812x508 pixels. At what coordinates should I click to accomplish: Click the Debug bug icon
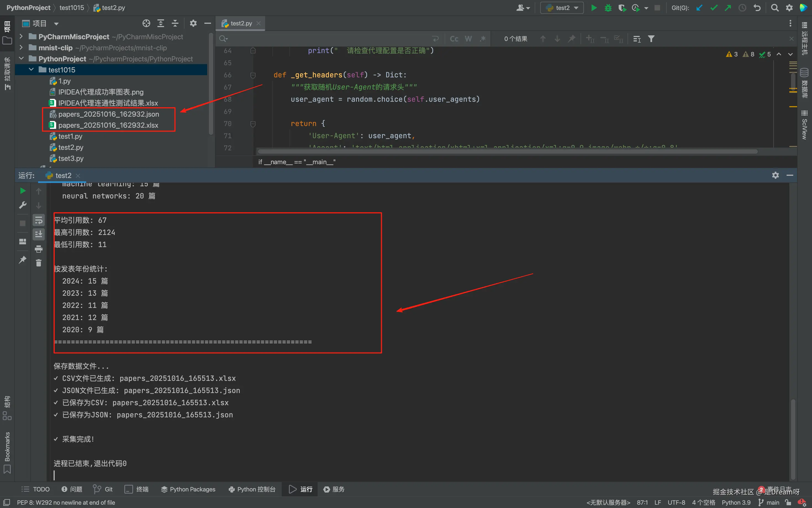(x=608, y=8)
